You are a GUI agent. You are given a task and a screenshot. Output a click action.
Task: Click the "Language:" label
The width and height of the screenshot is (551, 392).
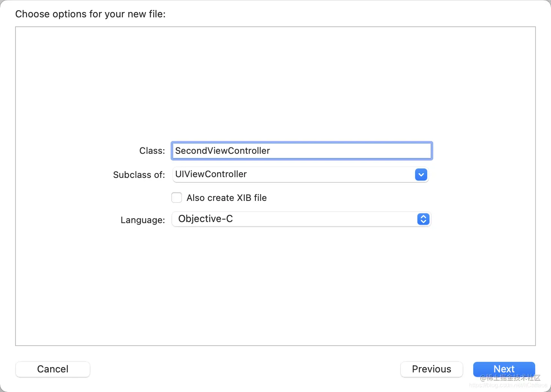[143, 220]
